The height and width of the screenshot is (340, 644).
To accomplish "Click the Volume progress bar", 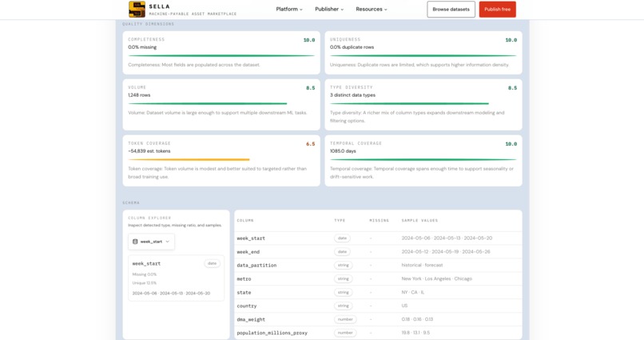I will click(208, 104).
